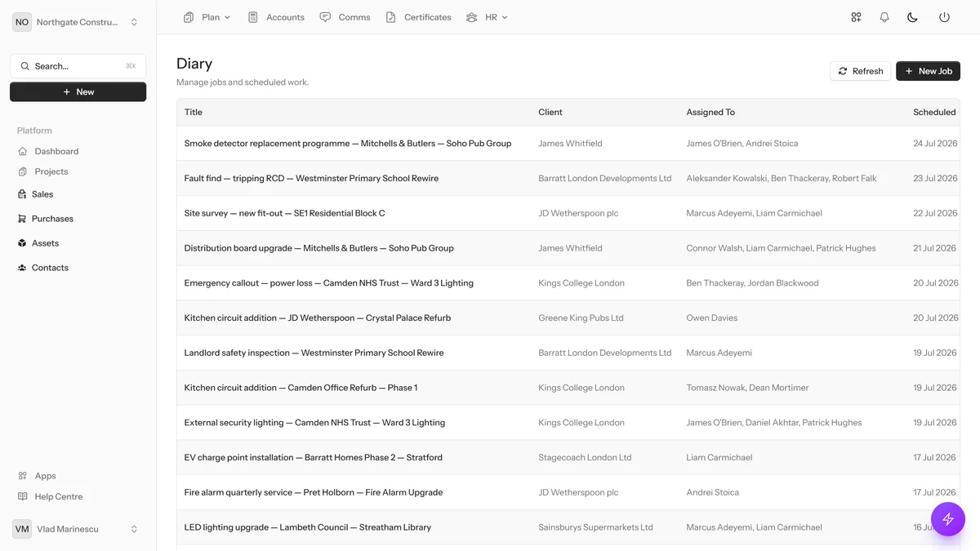980x551 pixels.
Task: Click the Projects icon in sidebar
Action: tap(23, 171)
